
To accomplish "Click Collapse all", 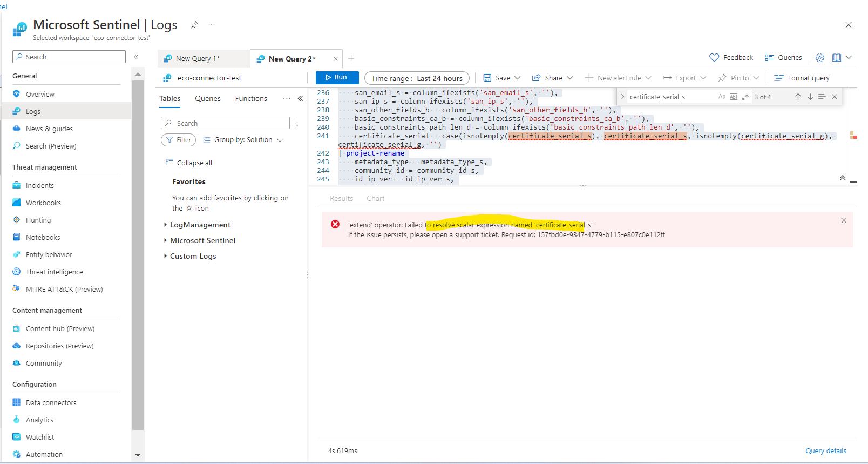I will 188,163.
